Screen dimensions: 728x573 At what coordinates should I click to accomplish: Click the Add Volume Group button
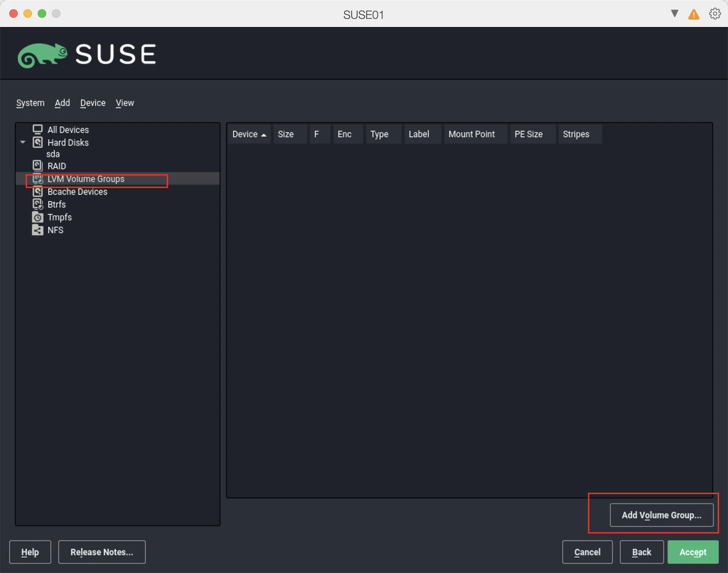pos(661,515)
